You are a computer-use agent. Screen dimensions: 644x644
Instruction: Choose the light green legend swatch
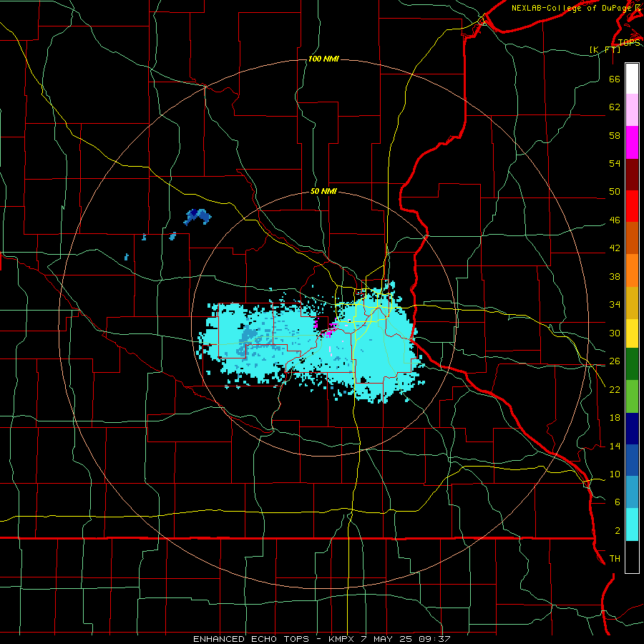(632, 396)
